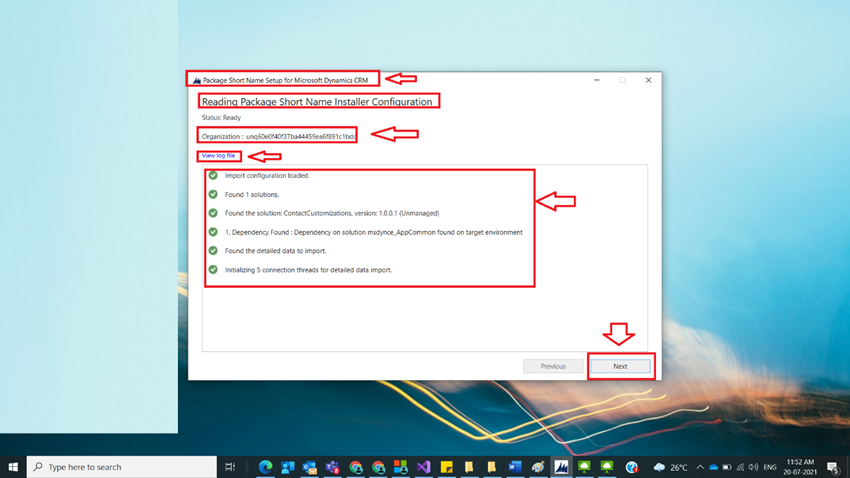Click green check next to Found 1 solutions
Image resolution: width=850 pixels, height=478 pixels.
coord(213,194)
